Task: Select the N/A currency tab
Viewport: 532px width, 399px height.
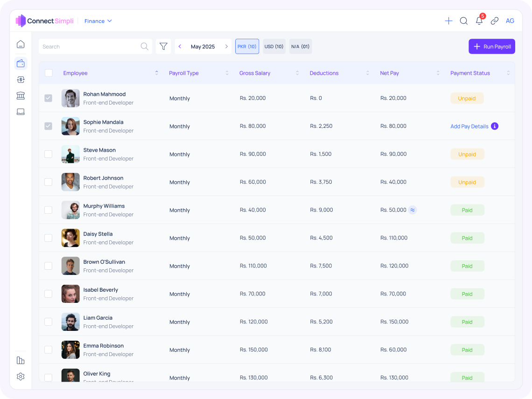Action: 301,46
